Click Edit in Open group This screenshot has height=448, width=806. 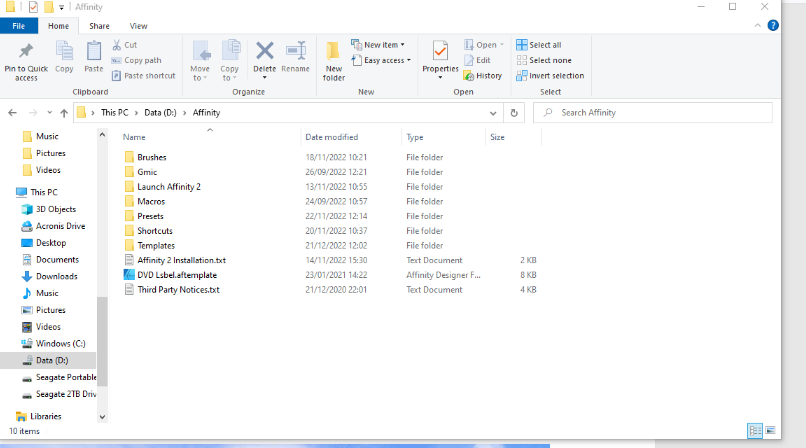click(x=477, y=60)
